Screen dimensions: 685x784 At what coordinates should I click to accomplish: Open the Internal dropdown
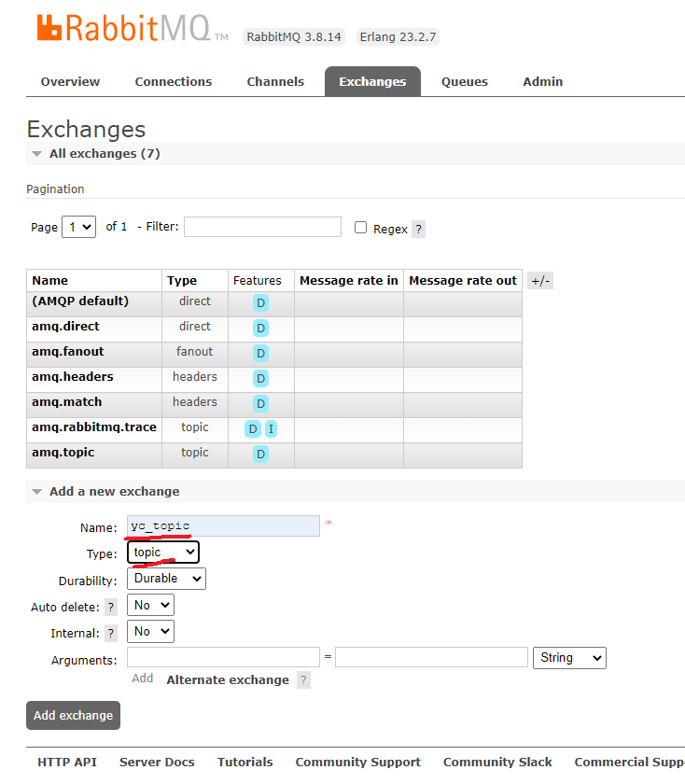pos(150,632)
